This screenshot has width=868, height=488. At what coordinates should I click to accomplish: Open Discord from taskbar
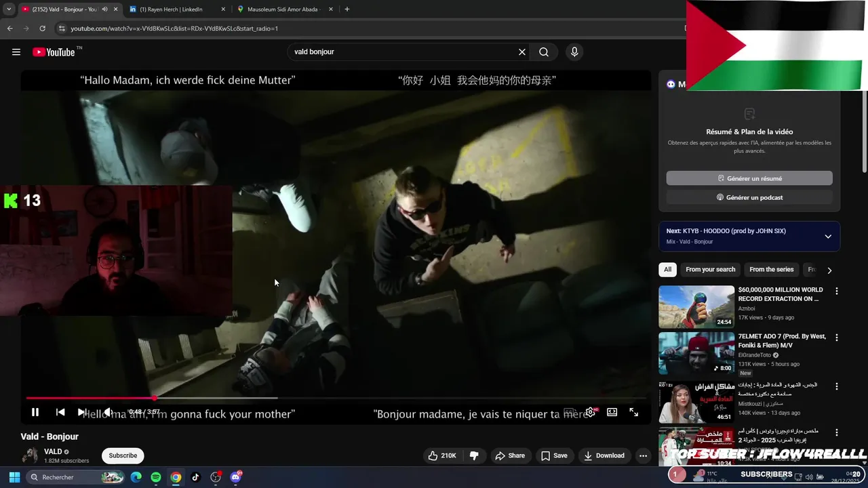point(235,477)
